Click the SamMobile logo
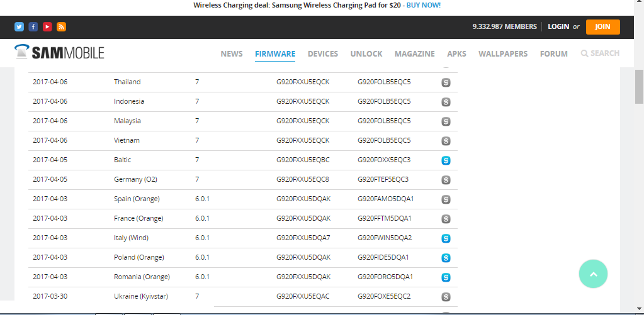The height and width of the screenshot is (315, 644). click(x=59, y=52)
